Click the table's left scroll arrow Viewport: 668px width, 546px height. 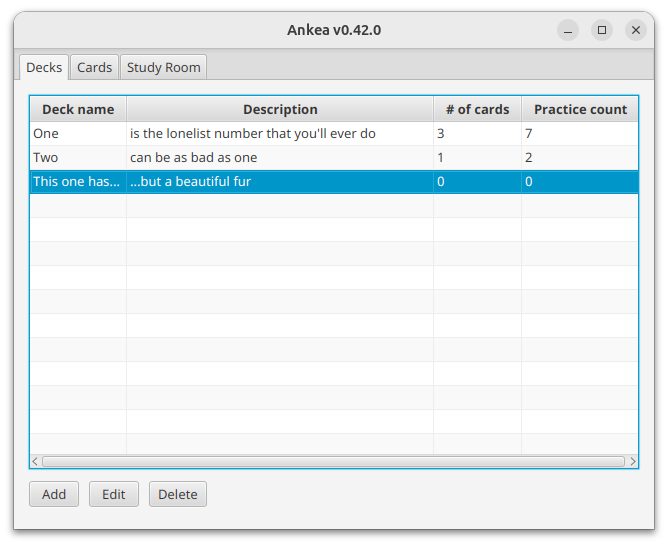(35, 462)
